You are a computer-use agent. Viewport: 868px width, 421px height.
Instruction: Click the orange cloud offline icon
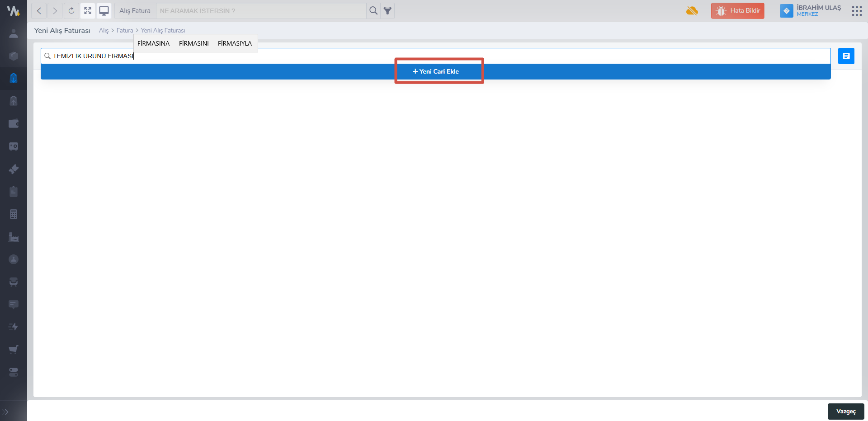coord(692,11)
